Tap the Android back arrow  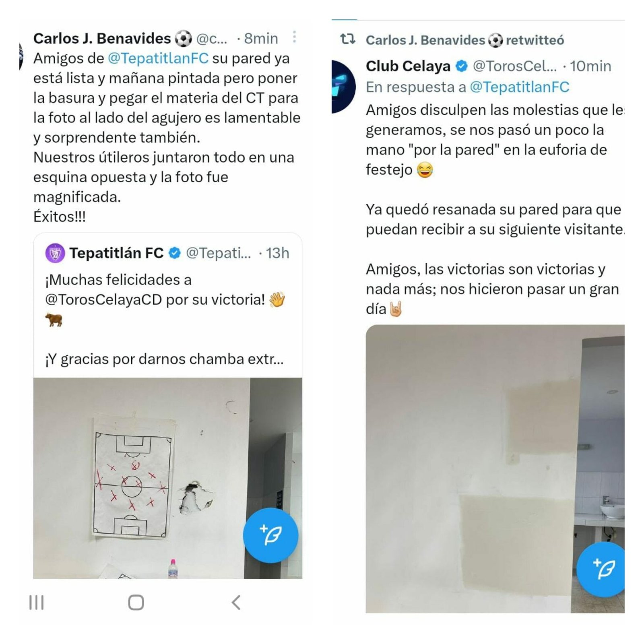coord(236,603)
